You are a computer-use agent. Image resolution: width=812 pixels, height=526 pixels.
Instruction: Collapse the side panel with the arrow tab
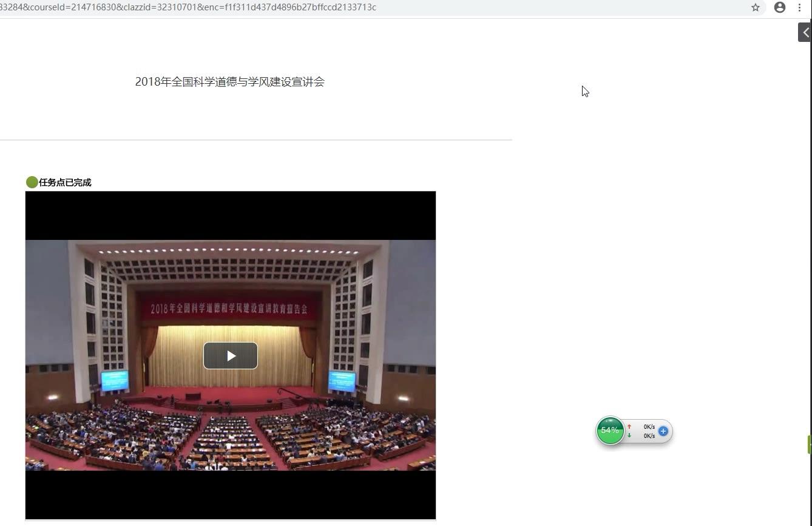[x=805, y=32]
